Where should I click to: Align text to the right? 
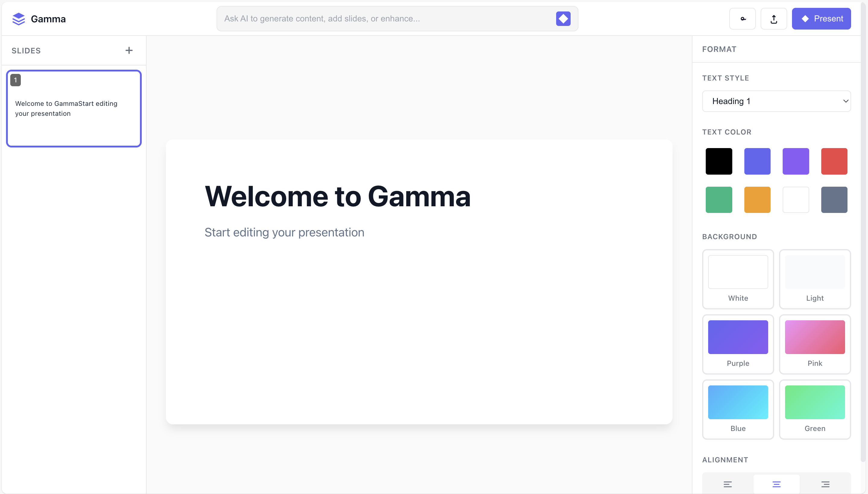pos(825,484)
